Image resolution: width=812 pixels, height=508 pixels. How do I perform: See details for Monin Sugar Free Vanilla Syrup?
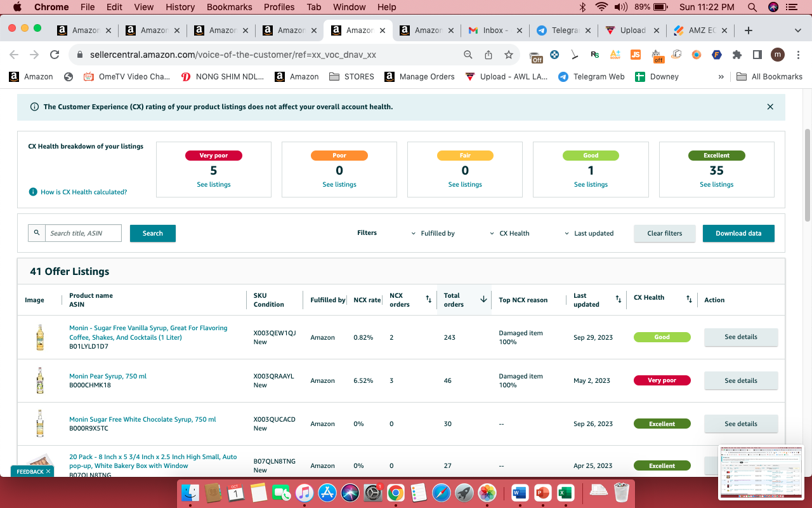741,337
